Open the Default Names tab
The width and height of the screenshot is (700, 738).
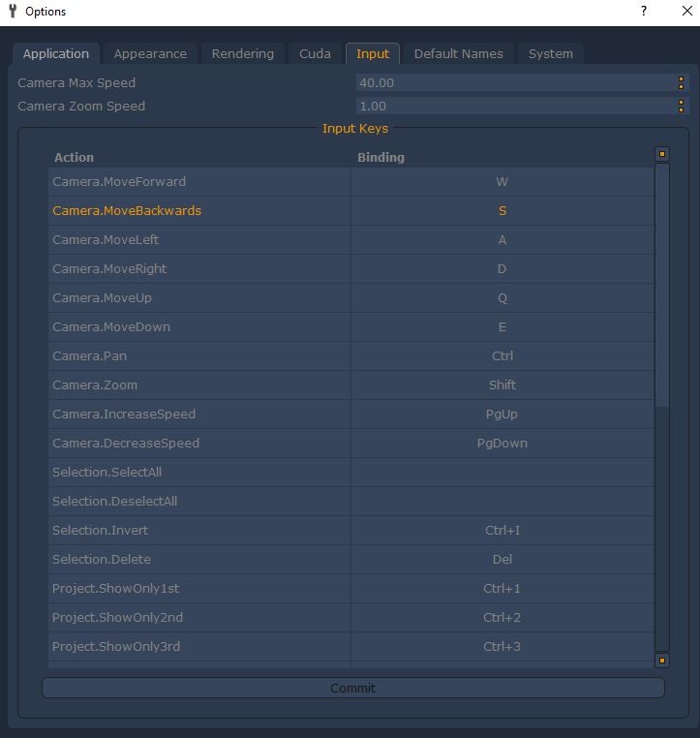point(458,54)
